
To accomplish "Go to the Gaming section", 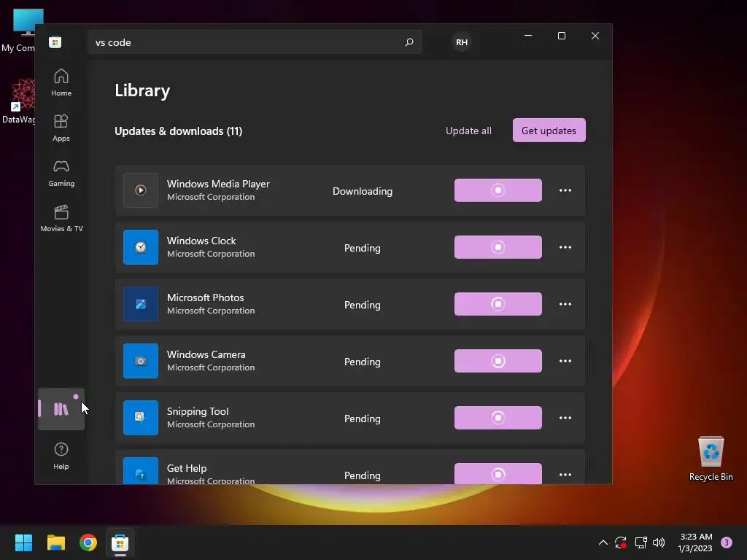I will point(61,173).
